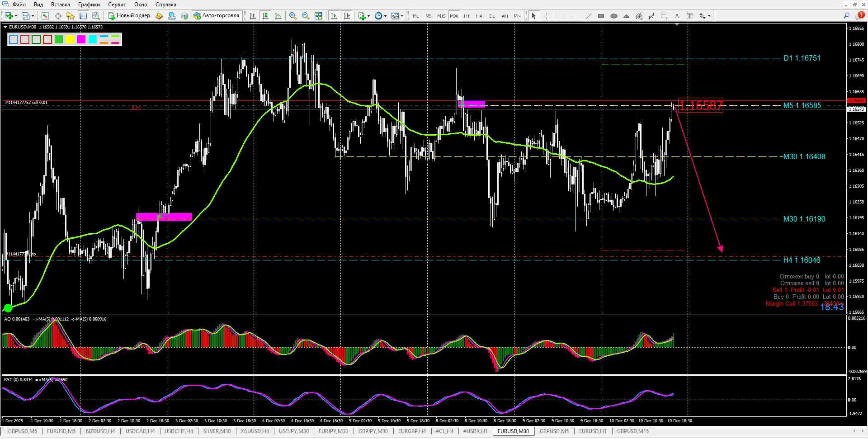This screenshot has height=439, width=868.
Task: Expand the templates dropdown
Action: 402,16
